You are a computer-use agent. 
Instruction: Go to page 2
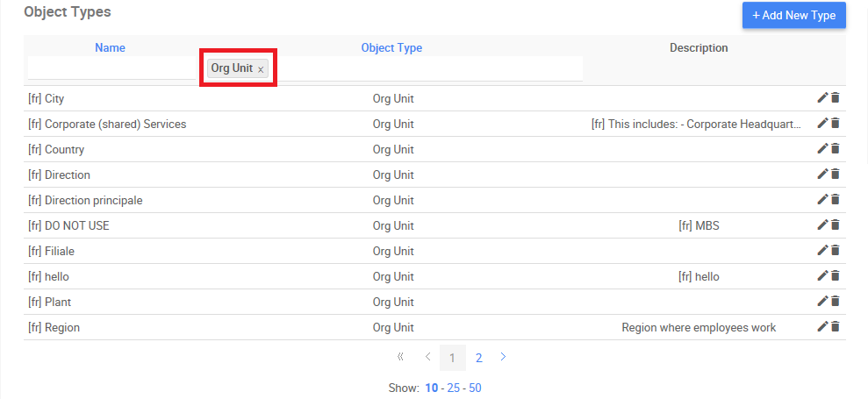pyautogui.click(x=479, y=358)
